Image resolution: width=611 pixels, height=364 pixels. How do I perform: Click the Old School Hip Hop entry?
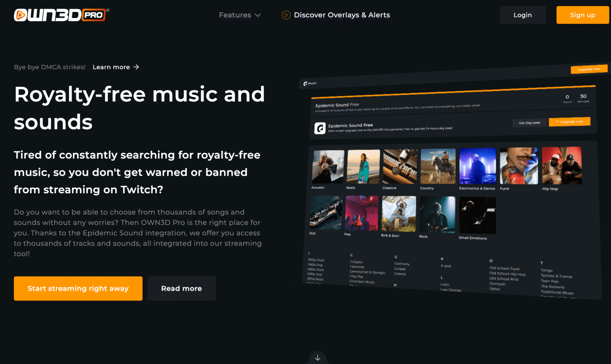(508, 274)
